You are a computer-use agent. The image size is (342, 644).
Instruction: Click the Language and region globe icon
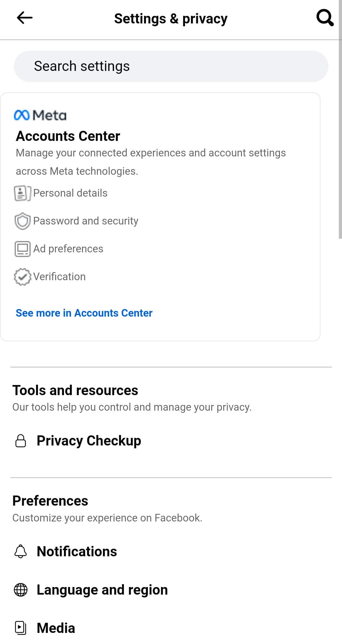[21, 590]
